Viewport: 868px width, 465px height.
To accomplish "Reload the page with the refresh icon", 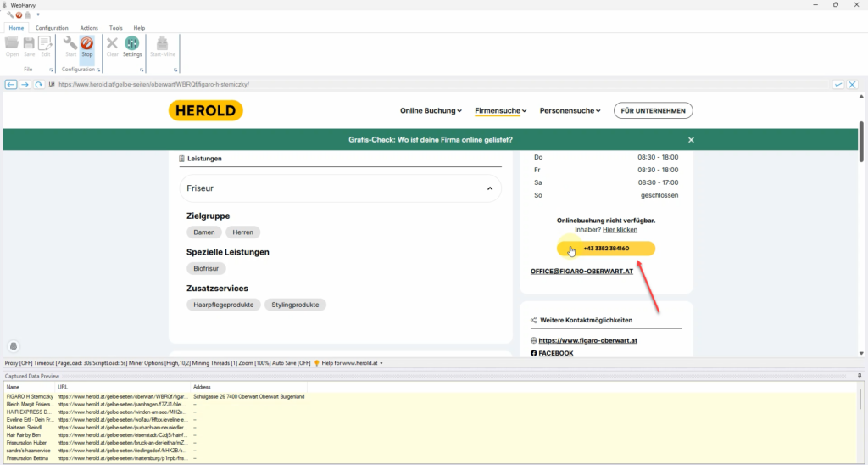I will click(x=39, y=85).
